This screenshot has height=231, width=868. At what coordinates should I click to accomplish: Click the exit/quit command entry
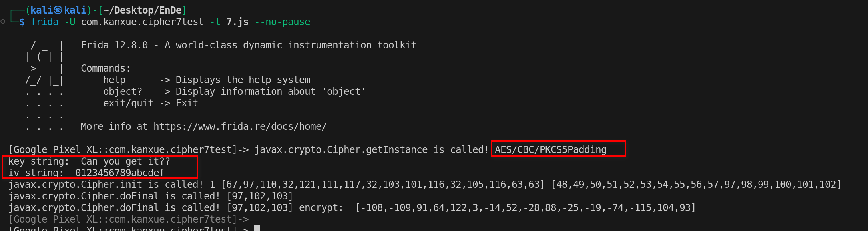pyautogui.click(x=151, y=103)
